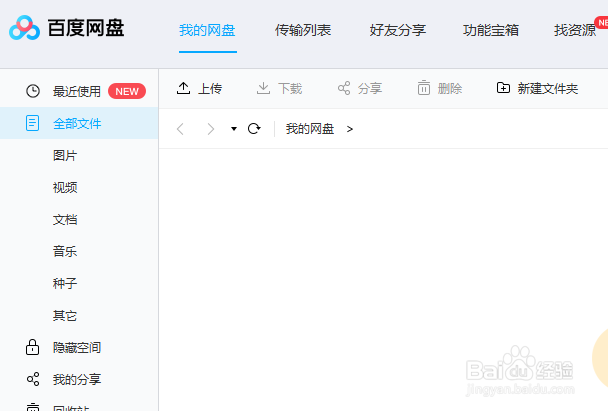608x411 pixels.
Task: Show the 图片 category
Action: 65,155
